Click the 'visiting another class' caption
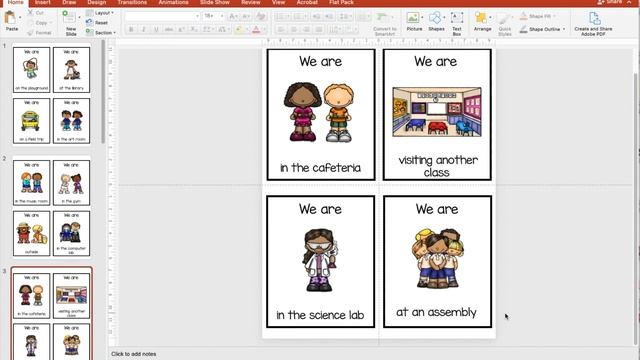This screenshot has width=640, height=360. point(437,166)
